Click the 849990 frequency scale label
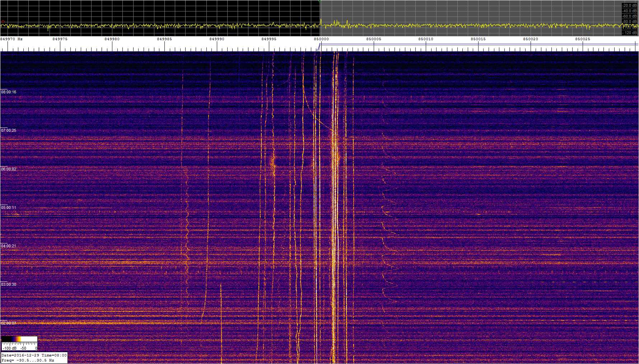 point(217,39)
